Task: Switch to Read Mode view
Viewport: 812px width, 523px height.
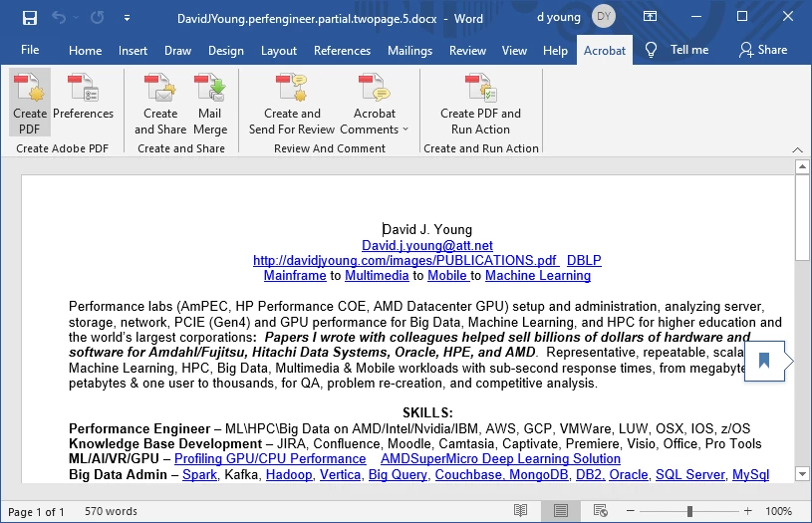Action: (520, 511)
